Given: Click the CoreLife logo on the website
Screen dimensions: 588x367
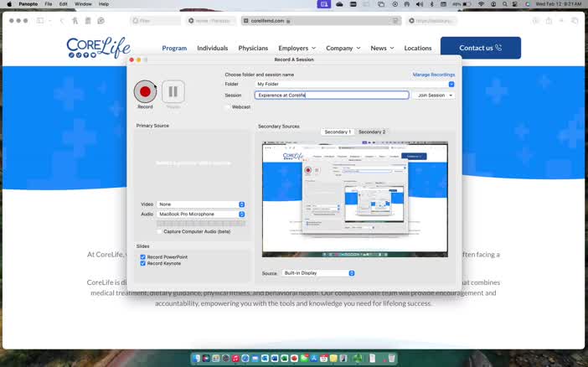Looking at the screenshot, I should click(99, 47).
